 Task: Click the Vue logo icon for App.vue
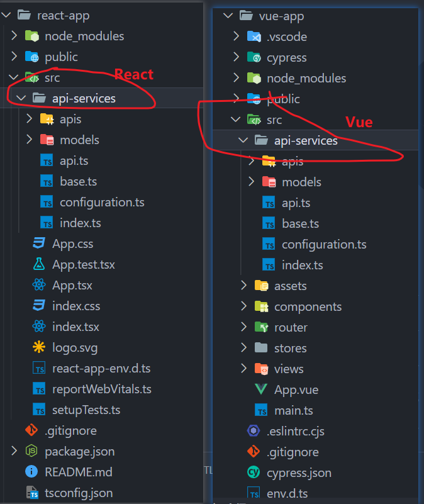coord(261,389)
